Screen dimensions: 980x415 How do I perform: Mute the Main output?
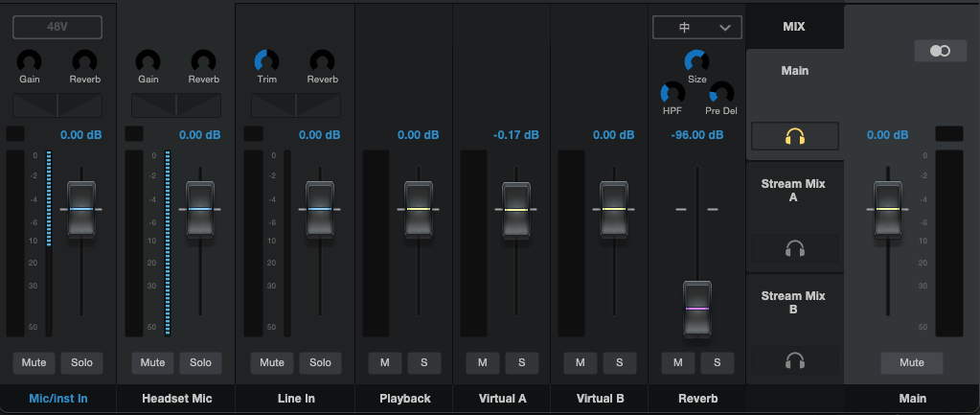click(x=912, y=363)
